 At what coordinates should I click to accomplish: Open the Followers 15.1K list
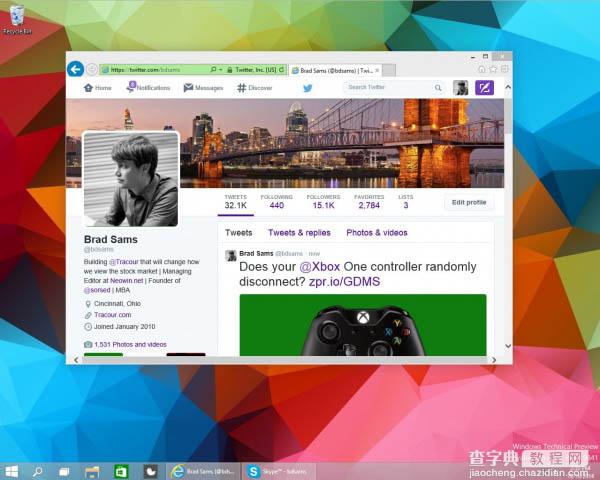[323, 202]
